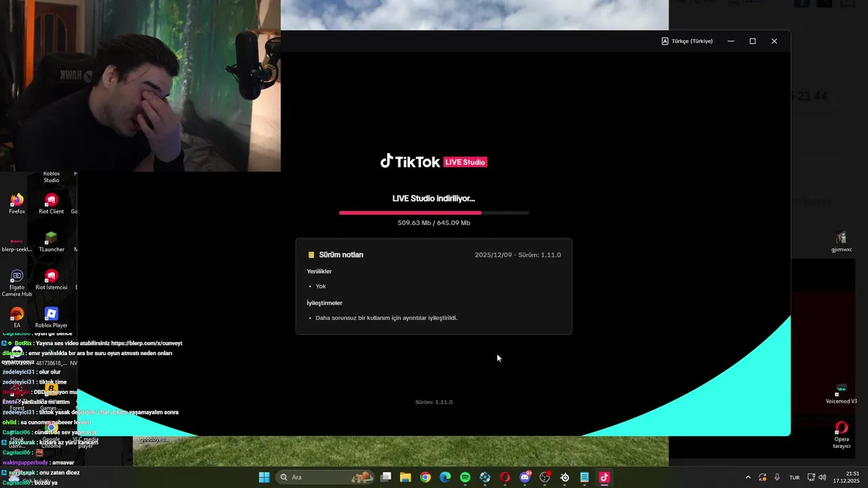Open Elgato Camera Hub shortcut
The width and height of the screenshot is (868, 488).
[x=17, y=283]
